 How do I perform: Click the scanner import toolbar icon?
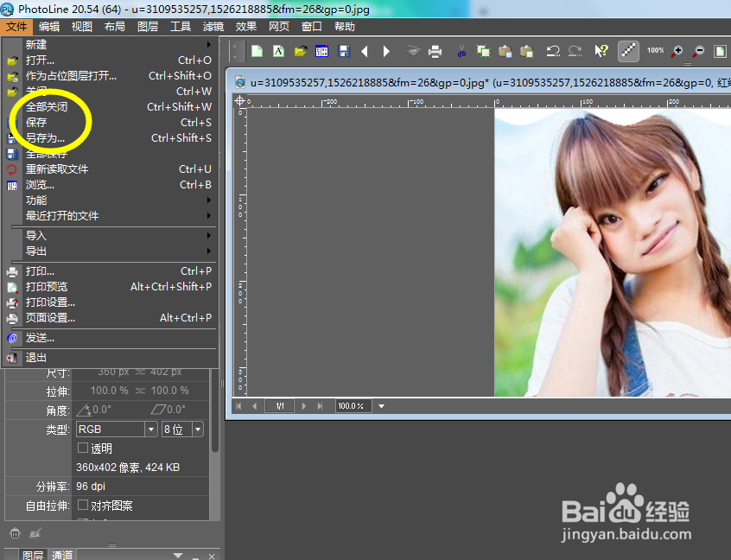click(412, 50)
